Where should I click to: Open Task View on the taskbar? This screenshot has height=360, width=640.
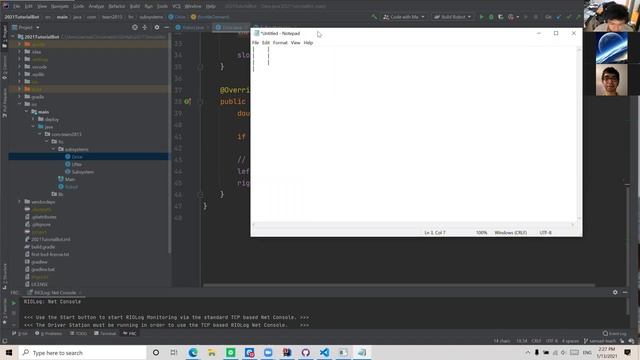174,352
